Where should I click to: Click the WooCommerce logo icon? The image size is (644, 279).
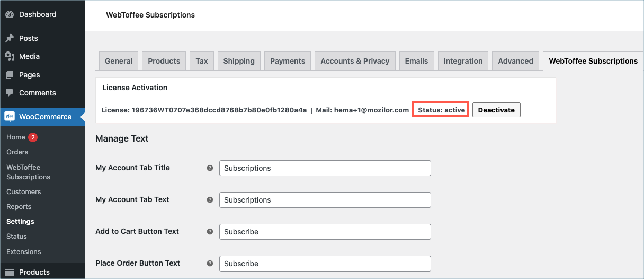pyautogui.click(x=10, y=117)
